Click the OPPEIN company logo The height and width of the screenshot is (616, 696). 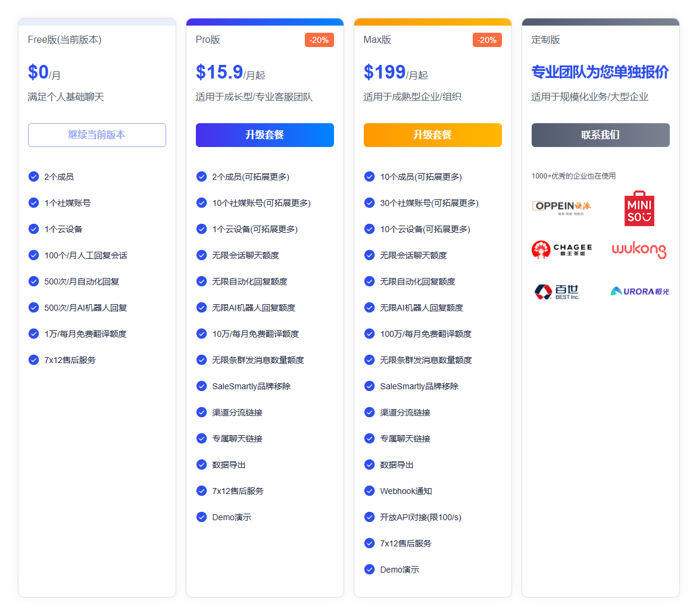point(561,207)
